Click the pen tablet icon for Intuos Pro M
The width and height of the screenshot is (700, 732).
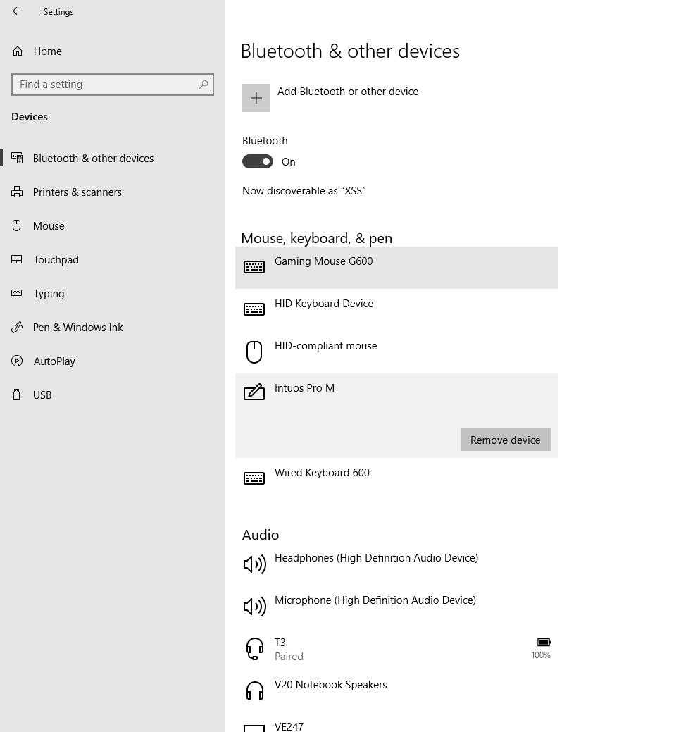(x=254, y=392)
